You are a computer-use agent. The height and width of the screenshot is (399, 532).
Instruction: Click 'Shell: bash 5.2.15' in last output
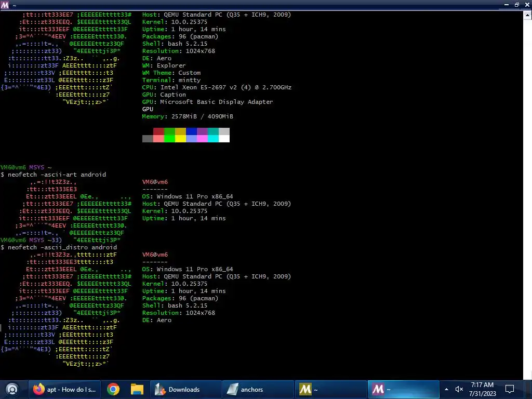pyautogui.click(x=175, y=305)
